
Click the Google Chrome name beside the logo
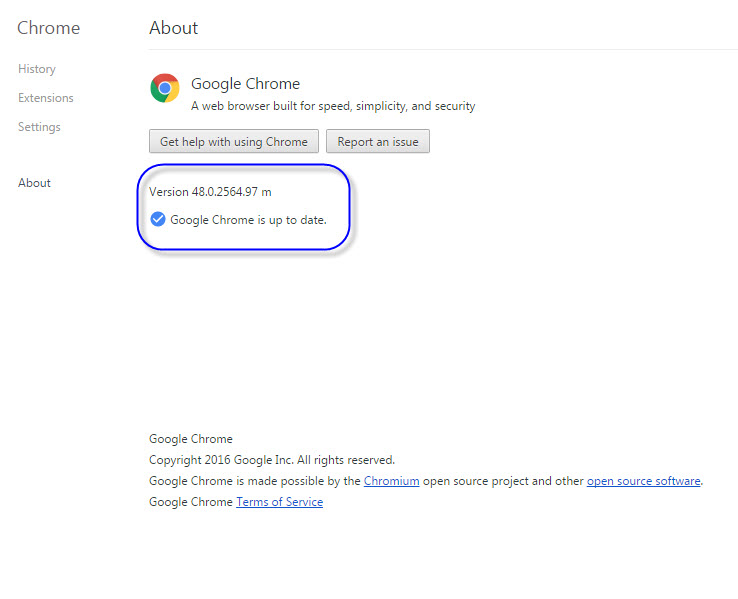click(x=245, y=84)
